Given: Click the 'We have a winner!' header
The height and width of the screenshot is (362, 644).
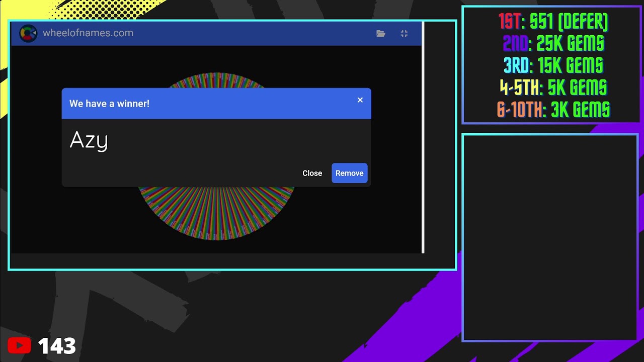Looking at the screenshot, I should point(109,104).
